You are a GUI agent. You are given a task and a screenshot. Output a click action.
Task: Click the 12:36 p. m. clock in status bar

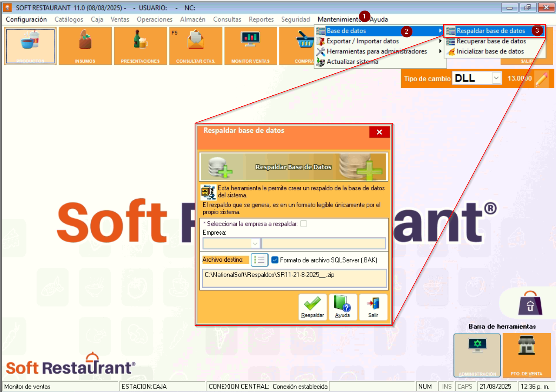point(535,387)
